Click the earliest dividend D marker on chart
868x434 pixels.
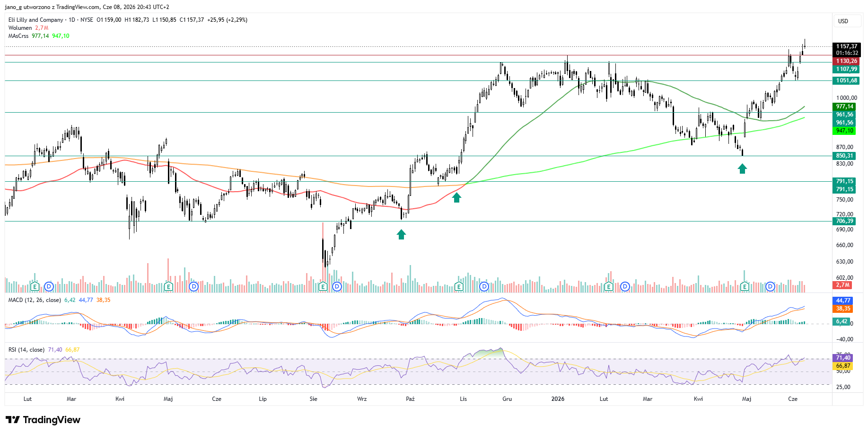pyautogui.click(x=49, y=286)
